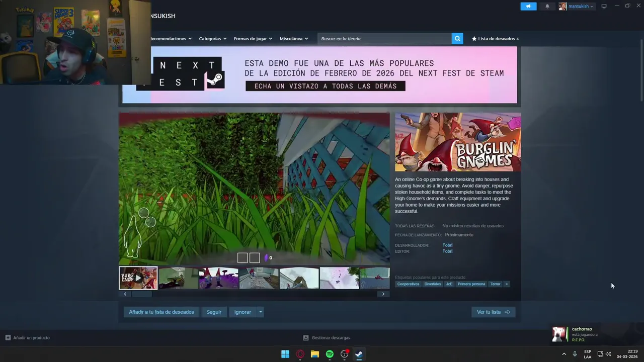
Task: Select the fifth media thumbnail
Action: click(x=299, y=278)
